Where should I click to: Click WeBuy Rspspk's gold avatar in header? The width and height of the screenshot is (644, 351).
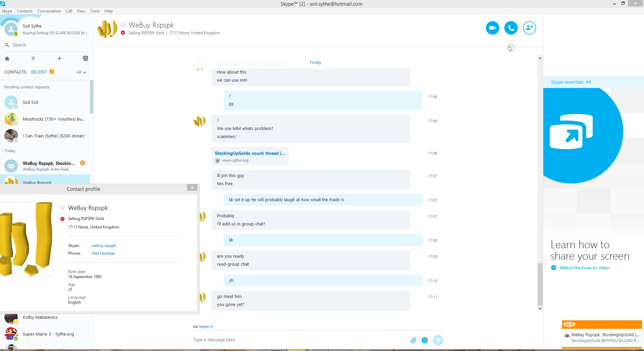pos(107,29)
